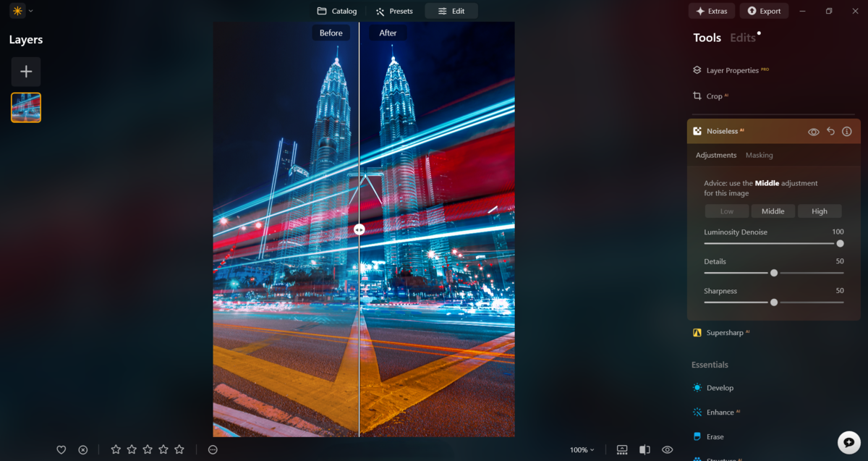868x461 pixels.
Task: Show the filmstrip panel
Action: (x=622, y=449)
